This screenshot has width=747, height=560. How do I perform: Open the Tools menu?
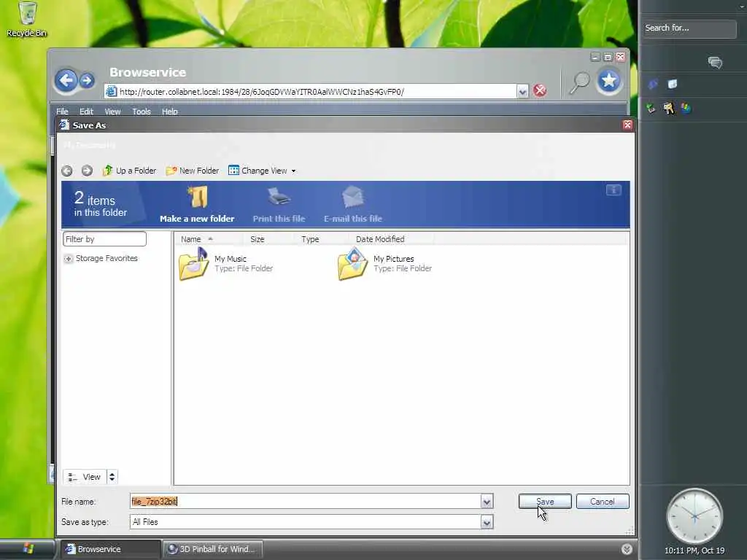(142, 112)
